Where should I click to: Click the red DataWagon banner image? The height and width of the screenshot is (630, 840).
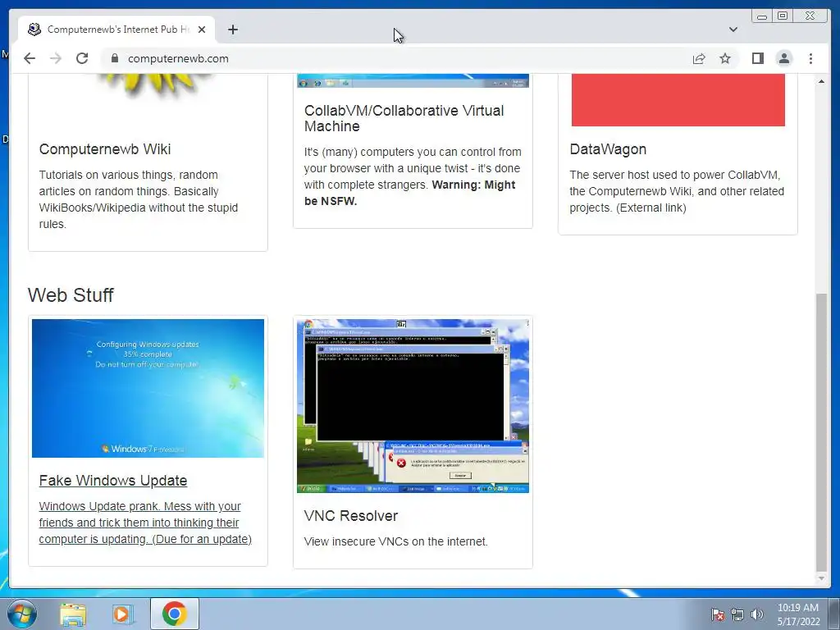coord(678,100)
